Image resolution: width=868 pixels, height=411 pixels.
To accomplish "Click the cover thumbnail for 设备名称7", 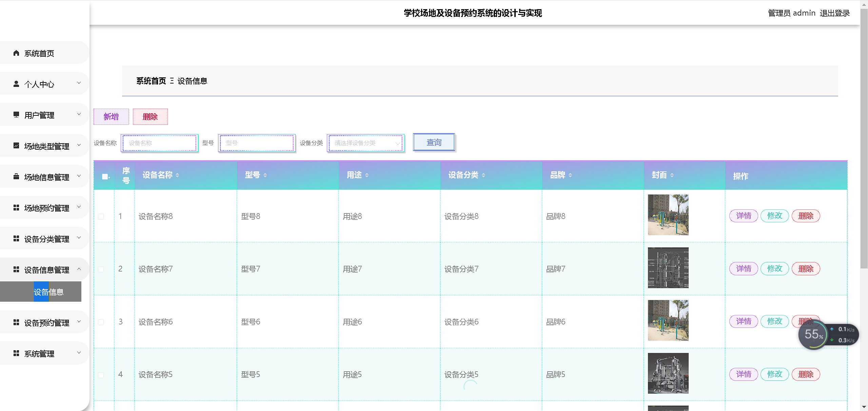I will pos(668,268).
